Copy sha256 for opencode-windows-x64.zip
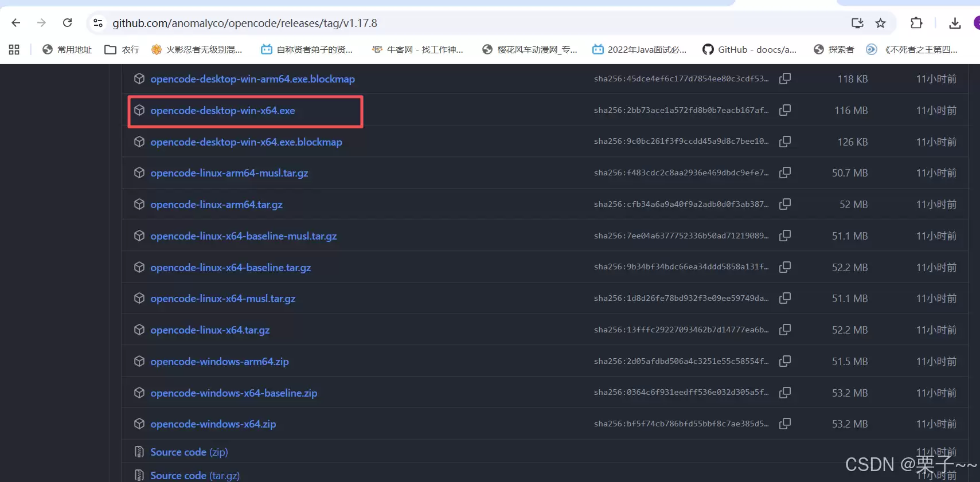The width and height of the screenshot is (980, 482). pos(785,424)
